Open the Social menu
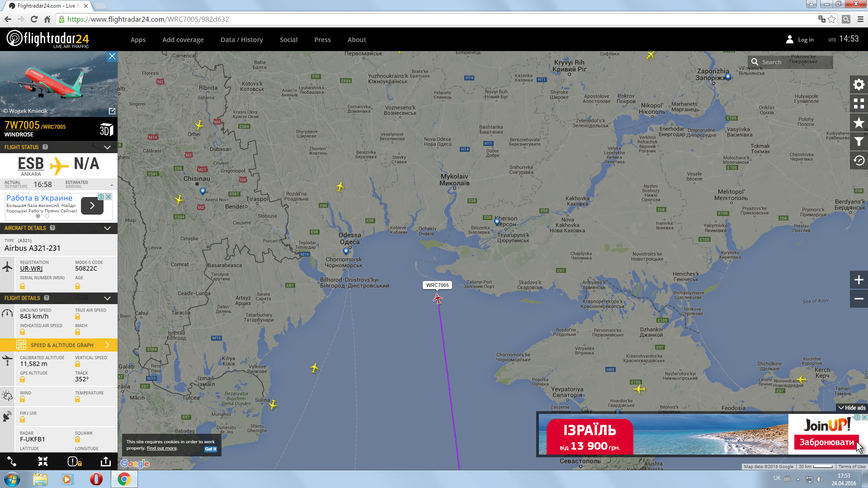Image resolution: width=868 pixels, height=488 pixels. 288,40
